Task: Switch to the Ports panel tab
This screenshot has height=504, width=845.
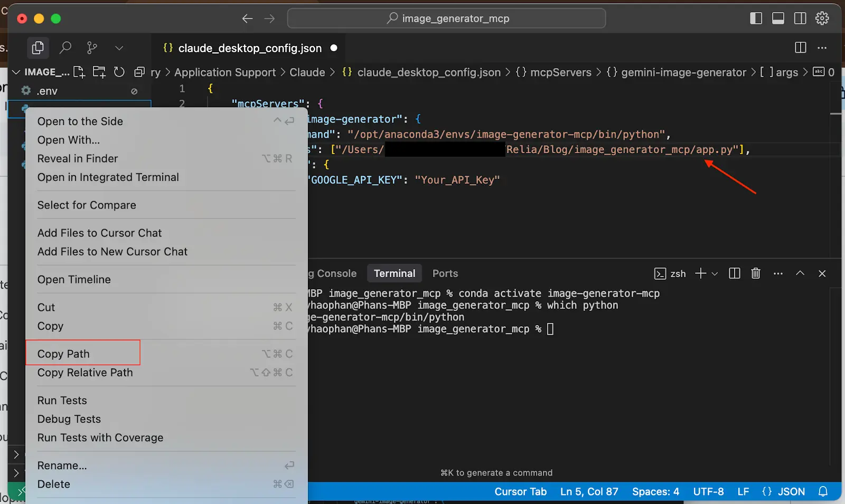Action: pyautogui.click(x=445, y=273)
